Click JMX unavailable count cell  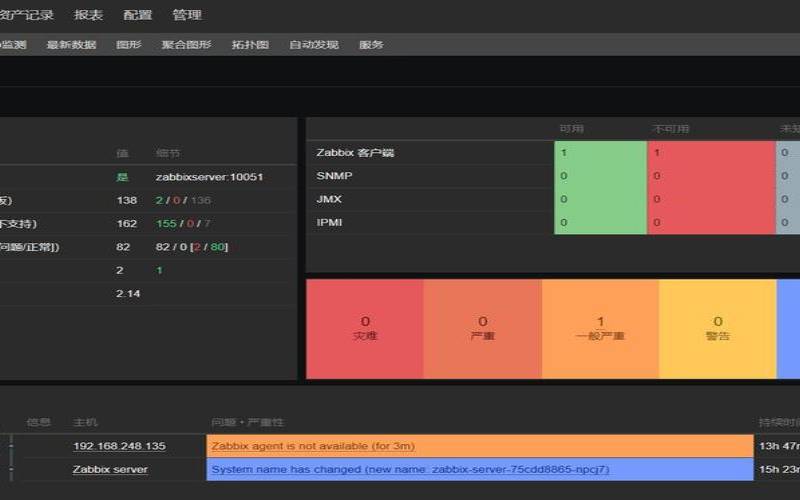[711, 199]
